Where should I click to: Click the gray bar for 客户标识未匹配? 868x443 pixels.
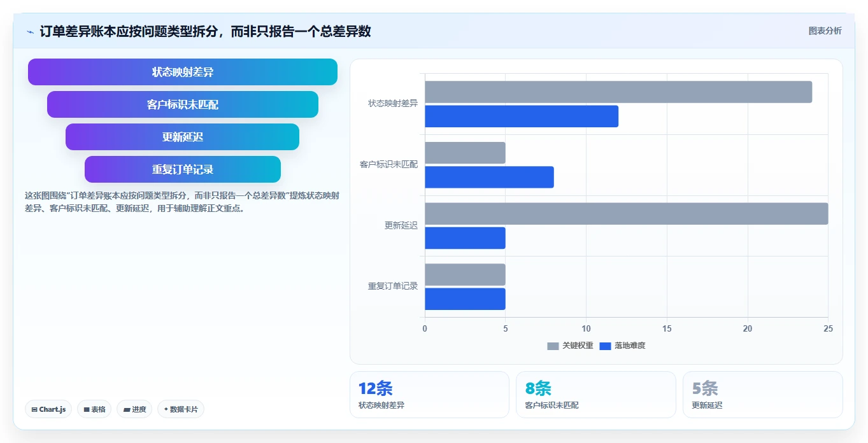click(465, 153)
